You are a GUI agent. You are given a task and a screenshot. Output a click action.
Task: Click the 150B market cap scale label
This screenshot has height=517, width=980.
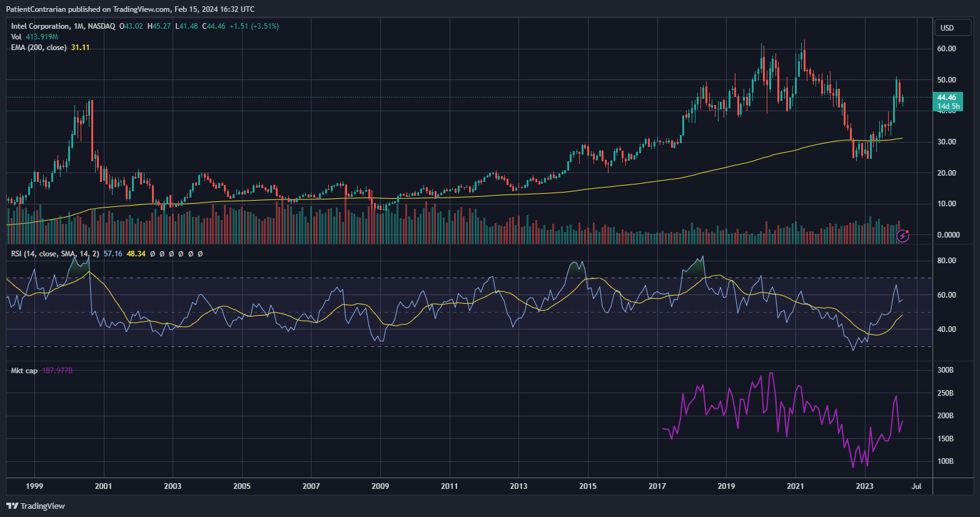tap(945, 439)
